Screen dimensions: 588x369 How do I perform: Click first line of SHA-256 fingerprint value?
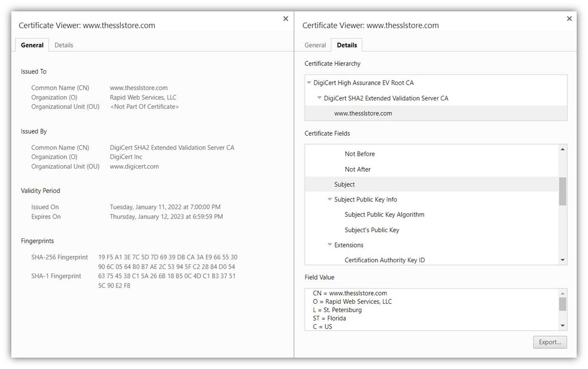(168, 257)
